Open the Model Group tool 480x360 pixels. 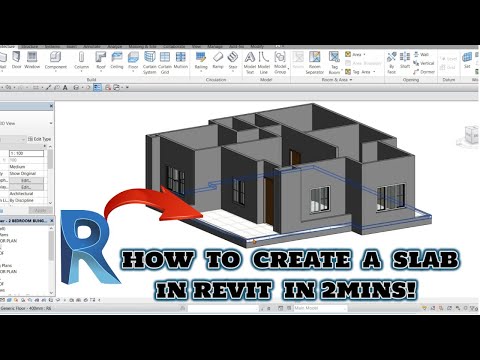(280, 63)
